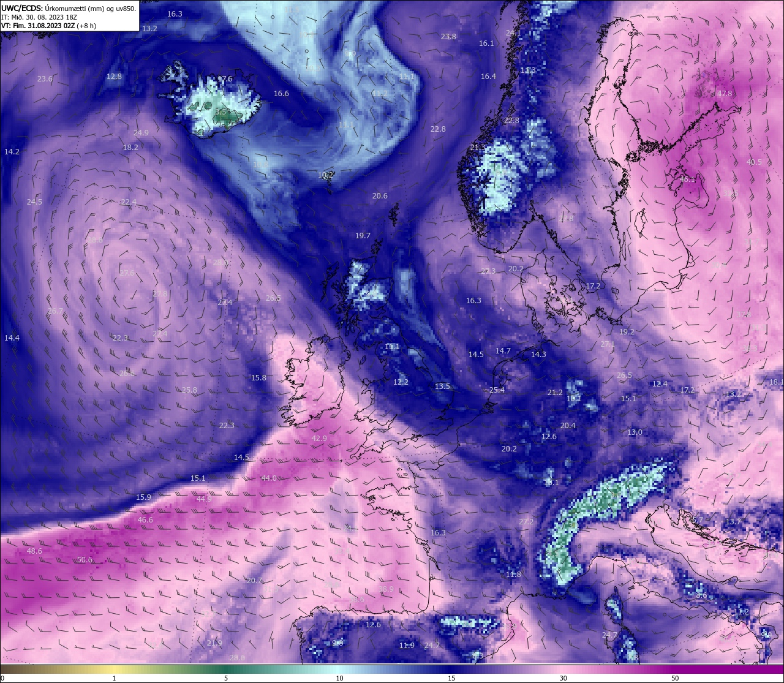Click the 44.9 map value
Viewport: 784px width, 683px height.
tap(204, 499)
